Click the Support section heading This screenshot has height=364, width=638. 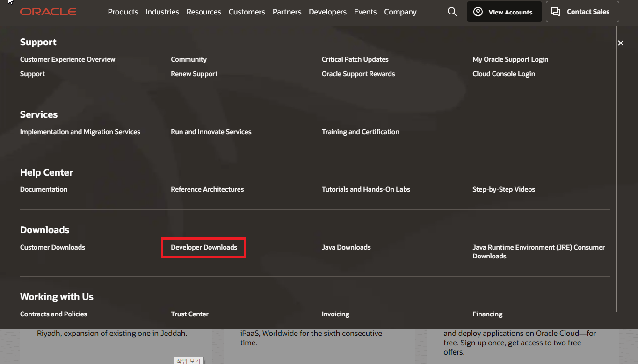[x=38, y=42]
